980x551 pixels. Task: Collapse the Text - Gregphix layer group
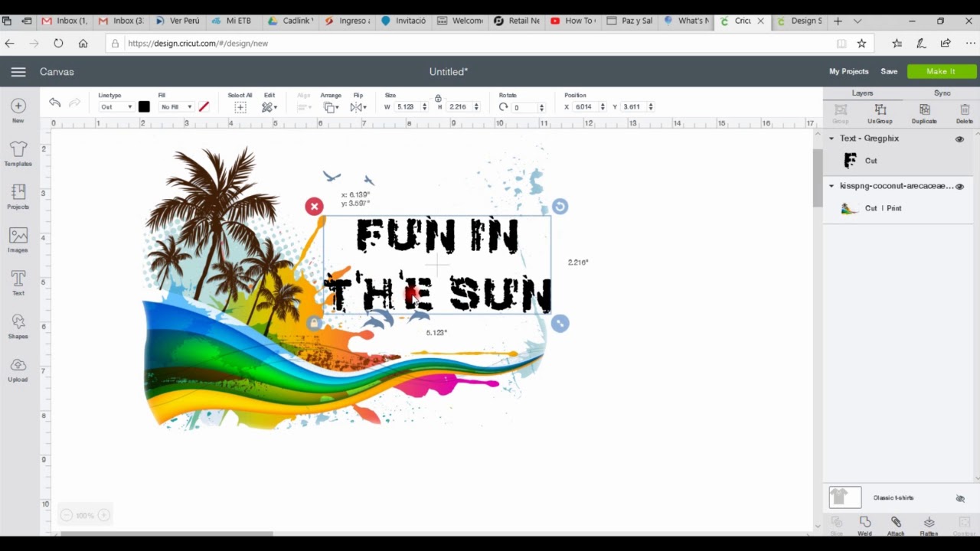(831, 139)
